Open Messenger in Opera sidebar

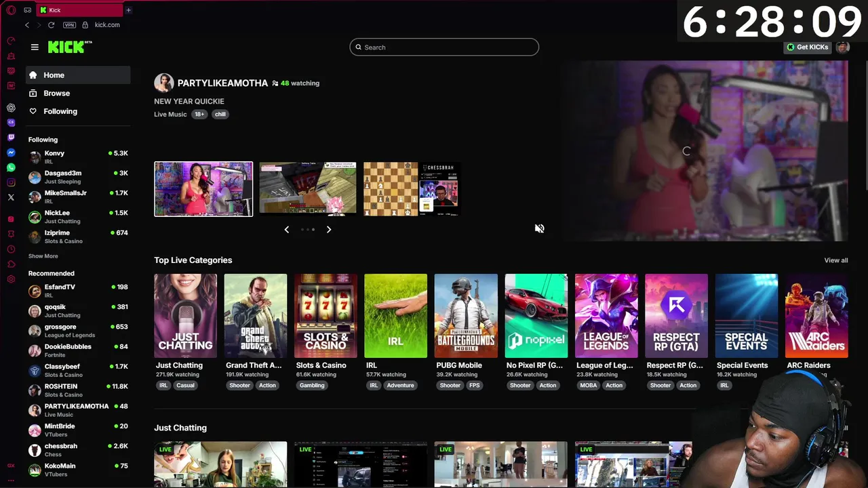(x=11, y=152)
